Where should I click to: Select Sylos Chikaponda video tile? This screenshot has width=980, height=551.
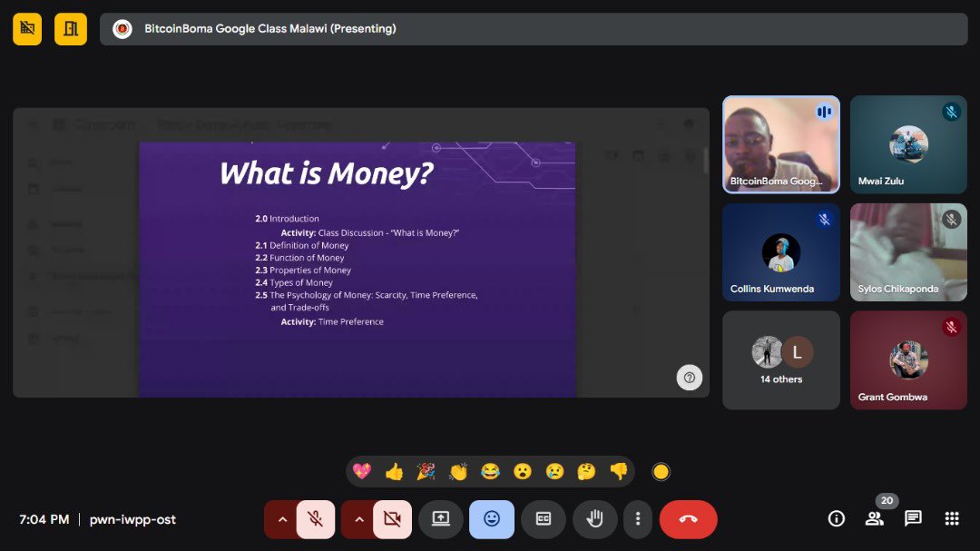[908, 252]
